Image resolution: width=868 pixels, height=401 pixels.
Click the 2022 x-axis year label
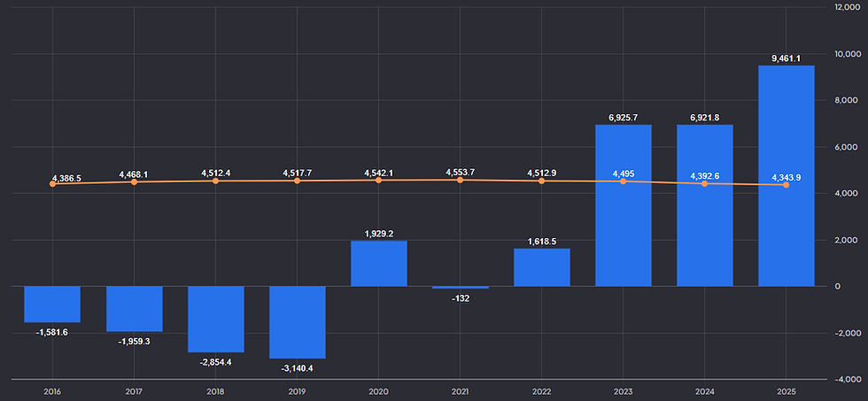point(541,390)
